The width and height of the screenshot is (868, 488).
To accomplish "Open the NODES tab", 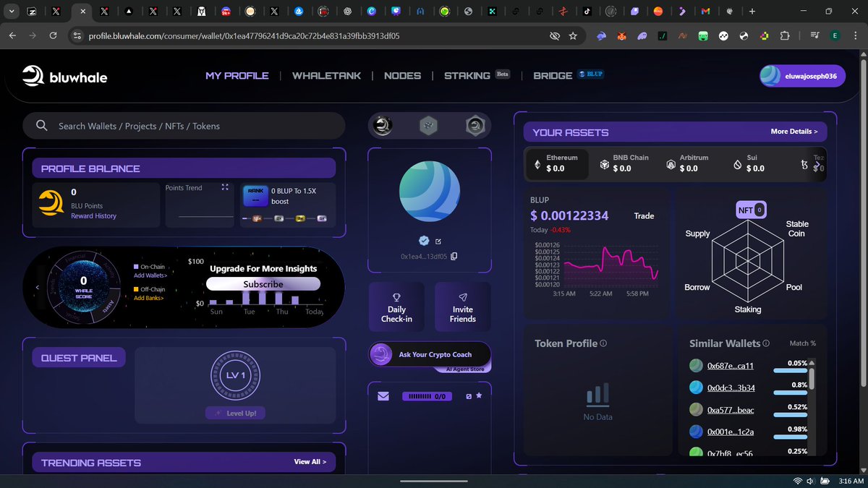I will click(x=402, y=75).
